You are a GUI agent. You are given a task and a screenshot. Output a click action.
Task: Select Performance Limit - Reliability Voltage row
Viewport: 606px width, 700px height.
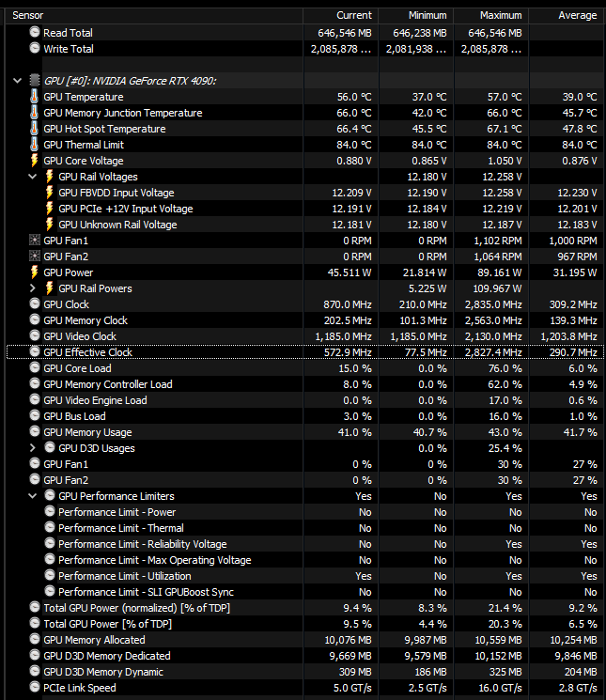click(305, 544)
